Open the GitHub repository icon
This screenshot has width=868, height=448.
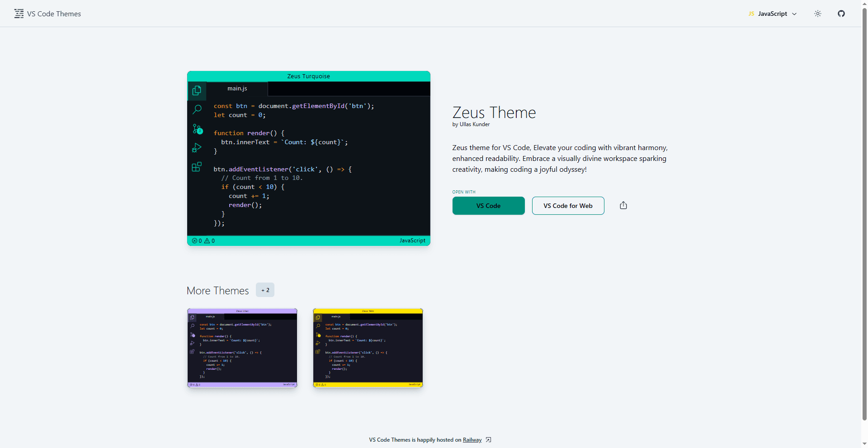[x=841, y=14]
